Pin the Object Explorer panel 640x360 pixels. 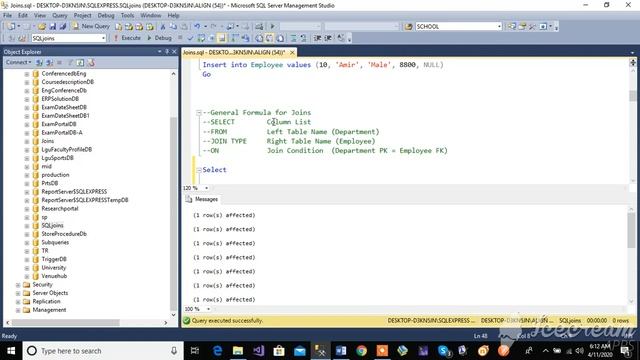(167, 52)
